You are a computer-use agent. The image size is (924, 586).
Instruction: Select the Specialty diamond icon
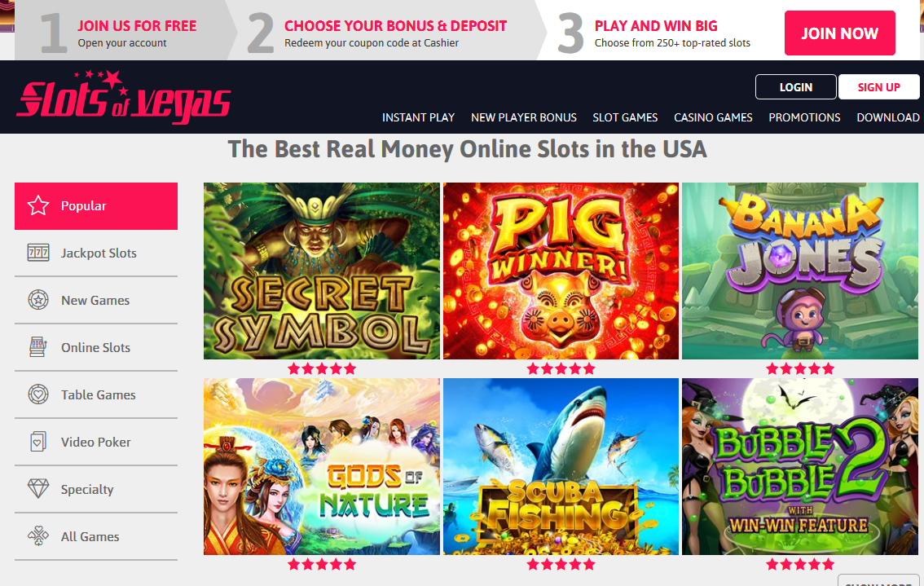coord(38,489)
